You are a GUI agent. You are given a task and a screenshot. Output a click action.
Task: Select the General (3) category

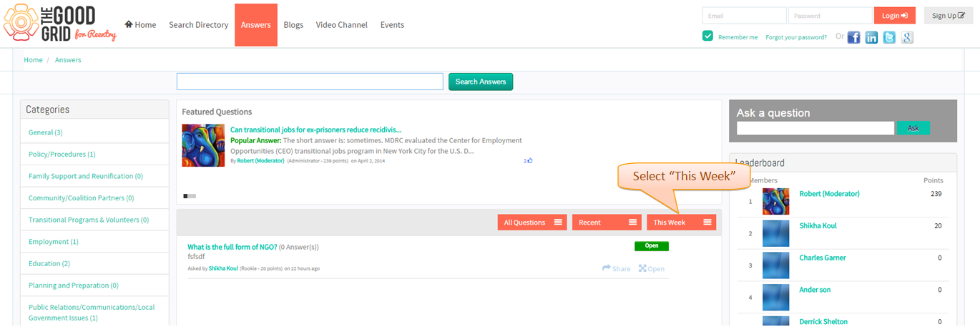(x=46, y=132)
